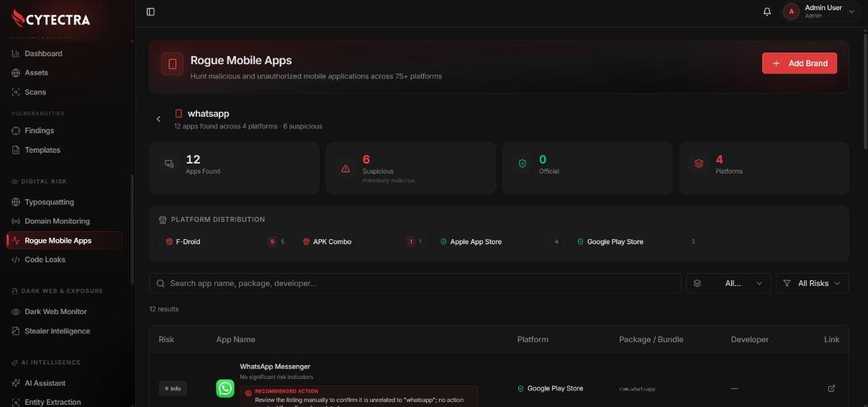Click the 12 results text
This screenshot has width=868, height=407.
[164, 309]
